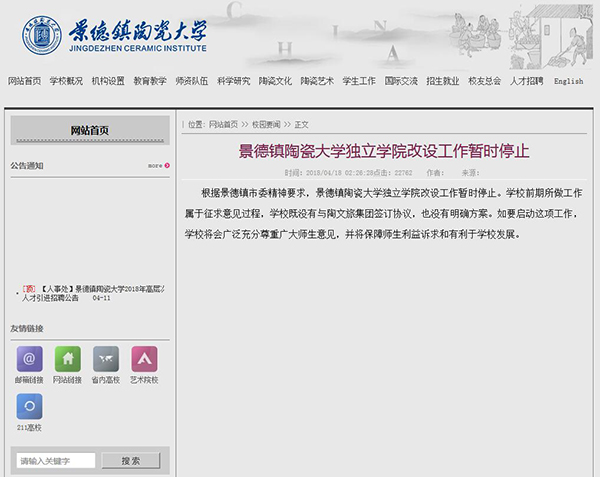Switch to the English site version
The image size is (600, 477).
[569, 81]
